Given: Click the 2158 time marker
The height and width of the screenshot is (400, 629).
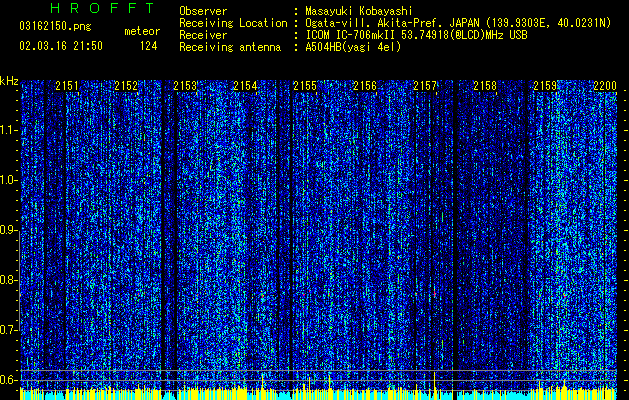Looking at the screenshot, I should click(485, 86).
